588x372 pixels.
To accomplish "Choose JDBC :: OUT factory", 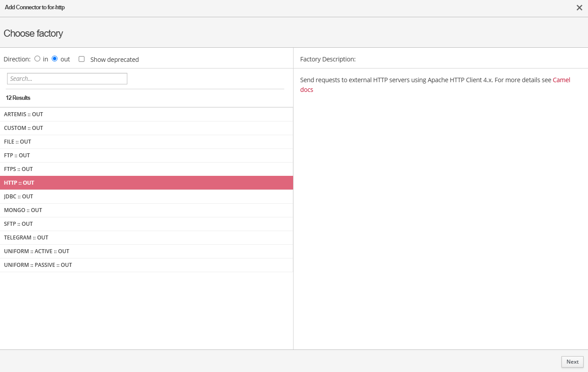I will pos(19,197).
